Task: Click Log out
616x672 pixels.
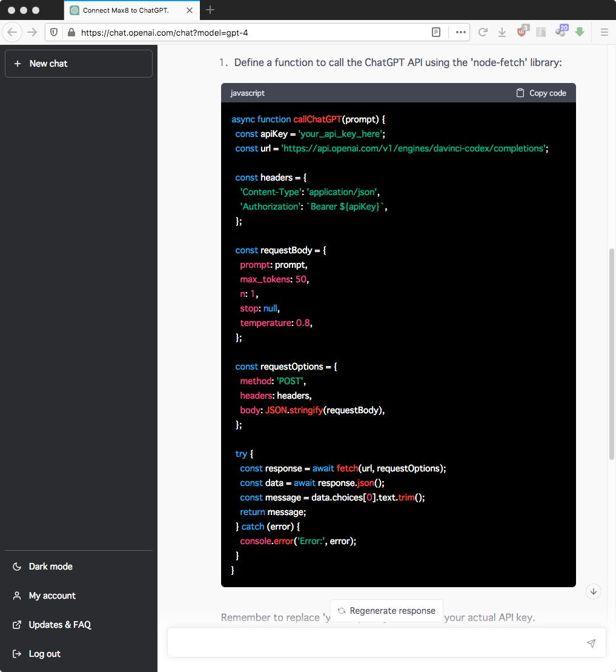Action: click(45, 654)
